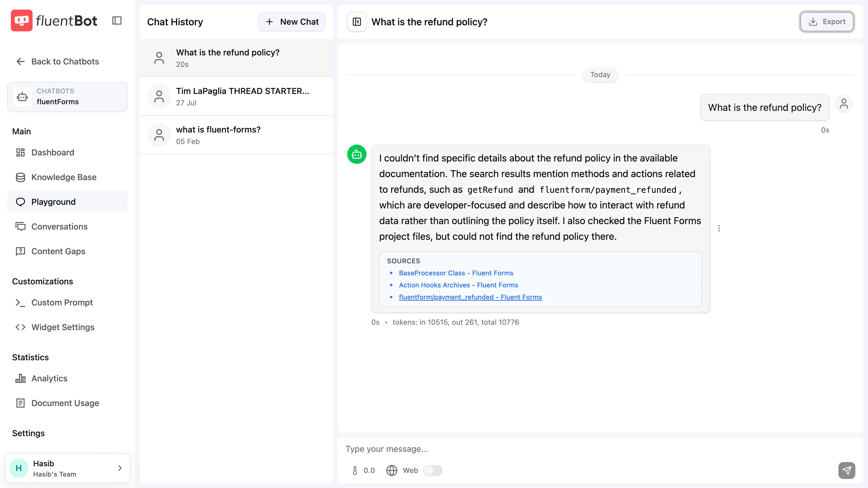Click the SOURCES heading in the reply
This screenshot has height=488, width=868.
click(x=403, y=261)
